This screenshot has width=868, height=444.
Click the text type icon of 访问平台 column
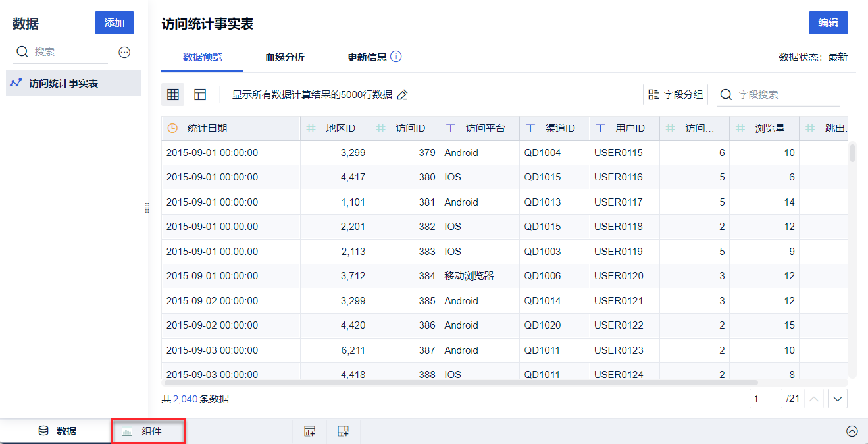click(x=451, y=128)
